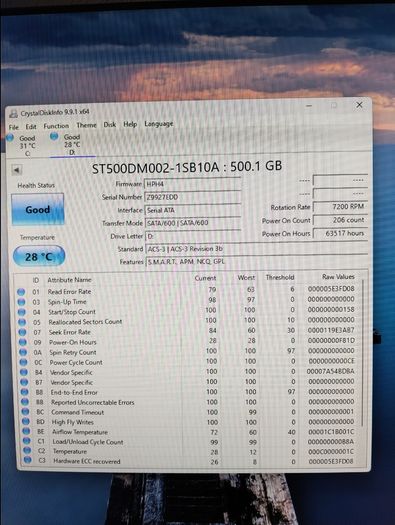Viewport: 395px width, 525px height.
Task: Click the Power On Hours value 63517 hours
Action: pos(340,233)
